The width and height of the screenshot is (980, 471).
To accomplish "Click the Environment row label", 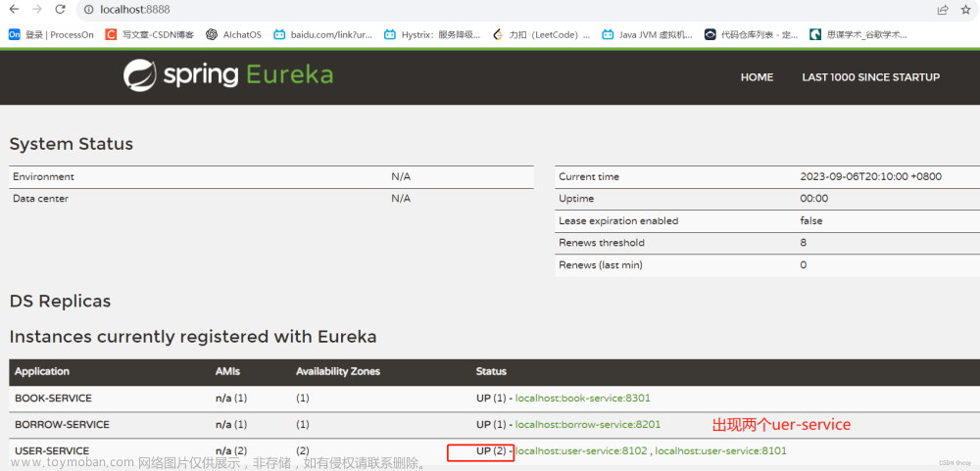I will click(43, 177).
